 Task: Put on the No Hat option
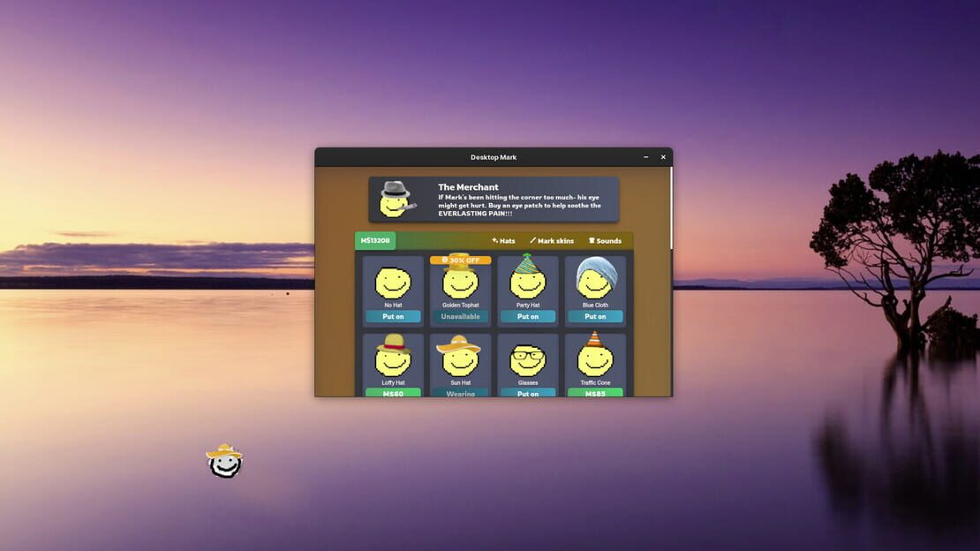pos(393,316)
